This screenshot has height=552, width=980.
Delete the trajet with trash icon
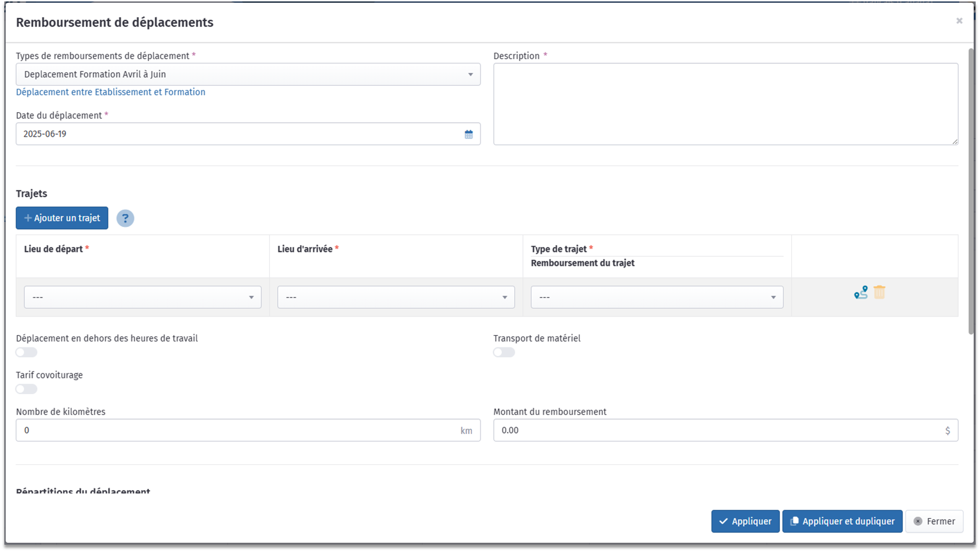tap(879, 292)
